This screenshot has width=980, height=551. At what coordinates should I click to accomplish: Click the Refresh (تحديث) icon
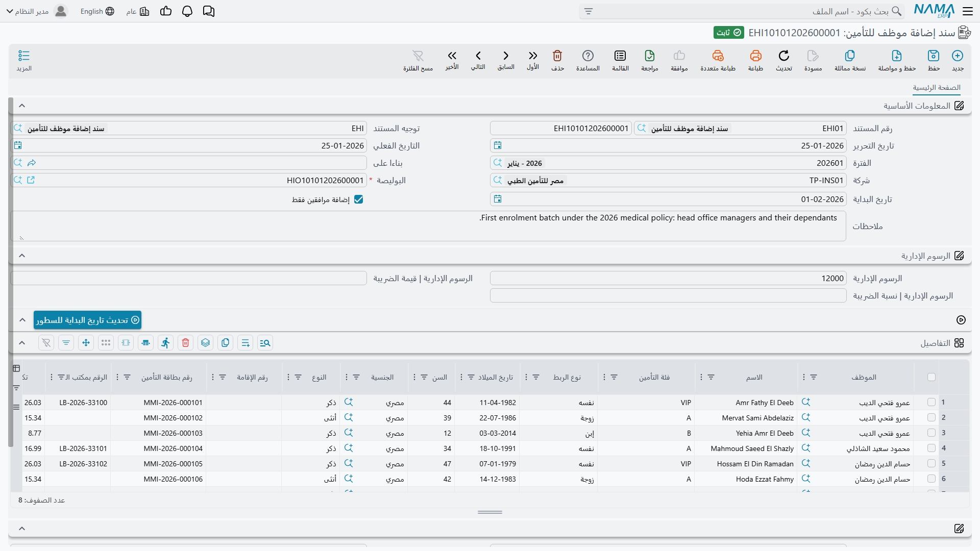[784, 56]
